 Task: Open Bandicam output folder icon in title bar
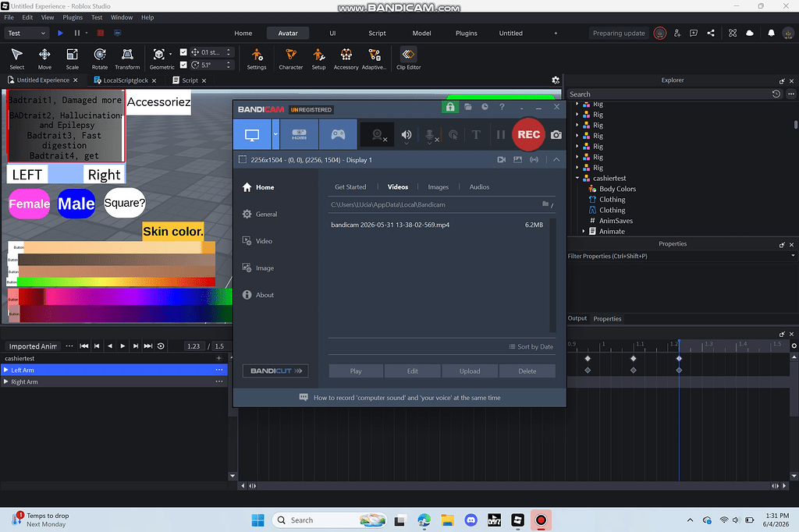tap(468, 107)
